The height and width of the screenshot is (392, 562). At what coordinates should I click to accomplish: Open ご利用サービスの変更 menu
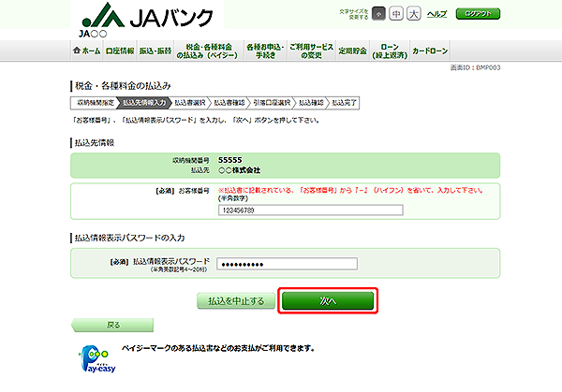click(309, 51)
